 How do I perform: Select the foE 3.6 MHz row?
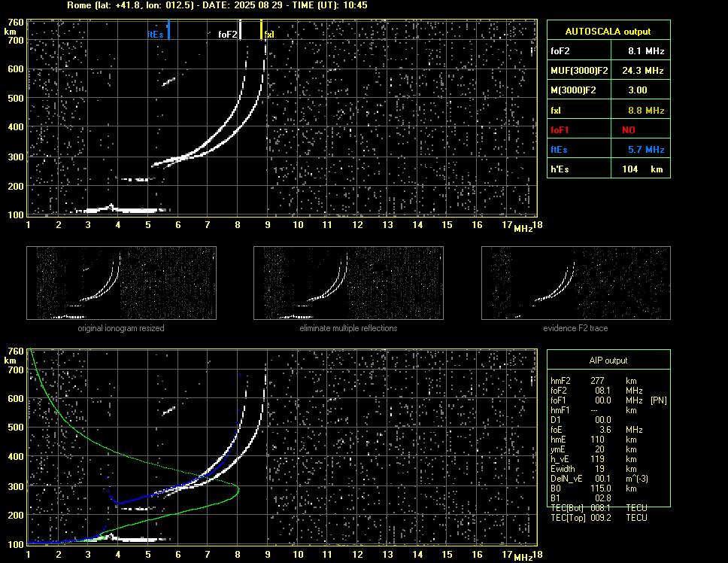point(596,430)
